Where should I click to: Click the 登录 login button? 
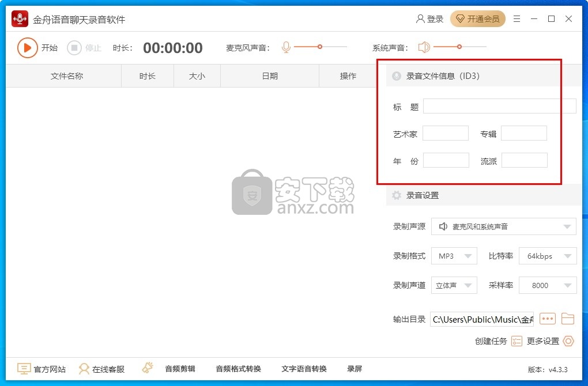pyautogui.click(x=429, y=19)
